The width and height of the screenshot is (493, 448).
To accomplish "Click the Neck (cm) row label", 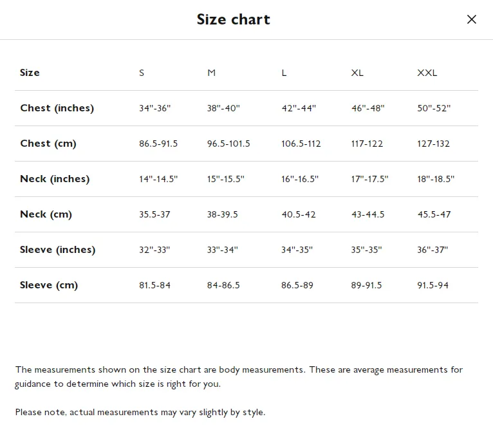I will 46,214.
